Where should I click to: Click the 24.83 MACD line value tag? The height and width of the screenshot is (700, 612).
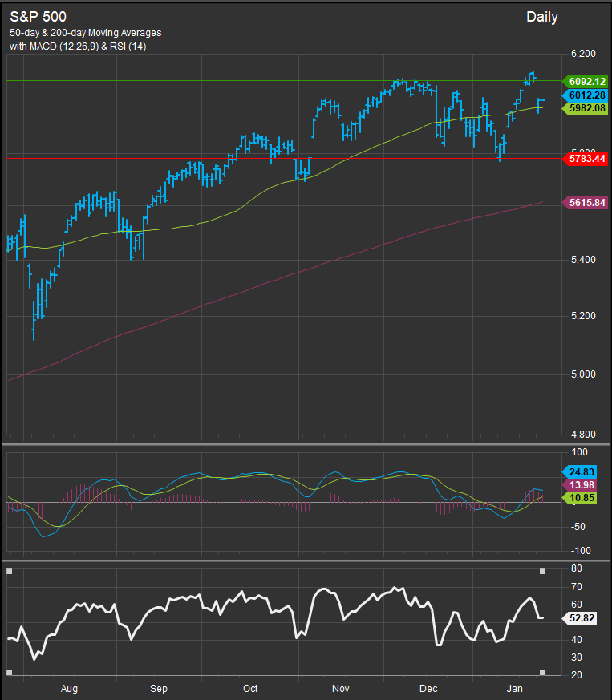tap(579, 471)
